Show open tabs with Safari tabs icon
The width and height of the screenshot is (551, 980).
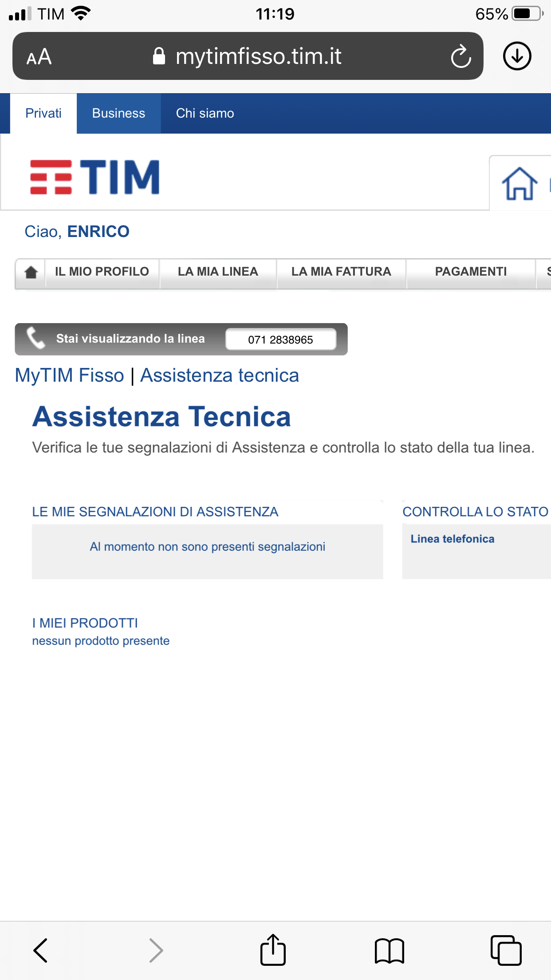pos(506,950)
